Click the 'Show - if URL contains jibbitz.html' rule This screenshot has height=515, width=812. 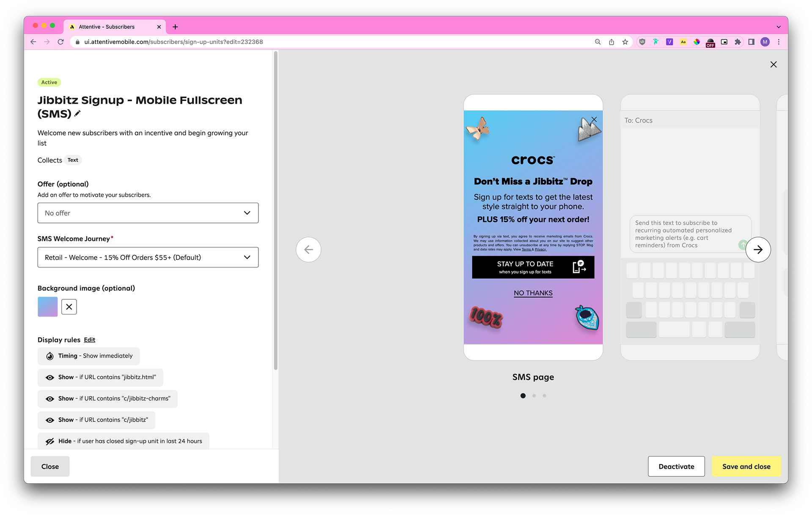100,377
